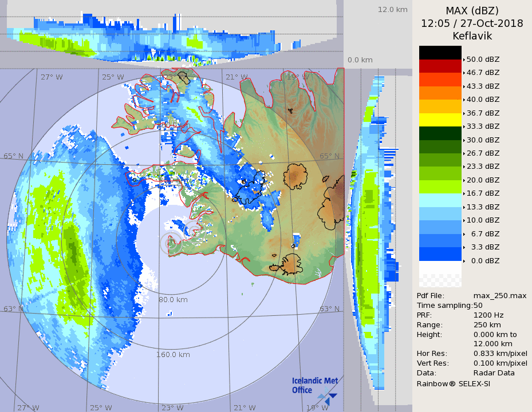Click the 160.0 km range ring label
This screenshot has width=532, height=412.
point(172,355)
